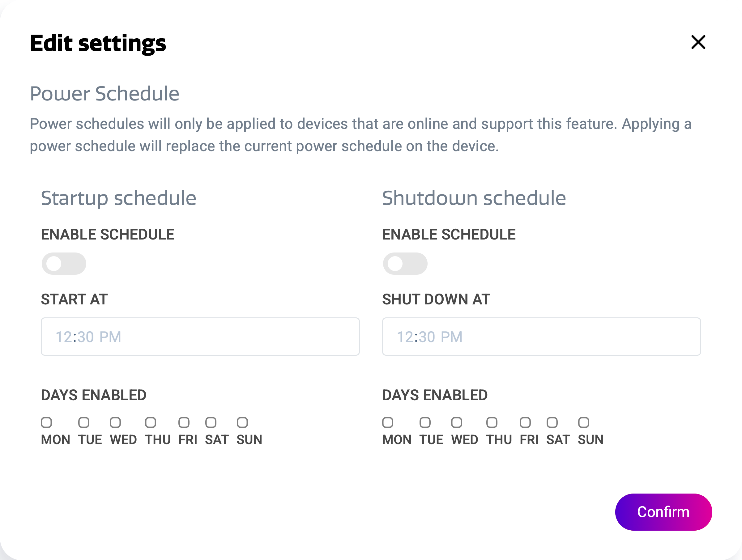Check SAT under Shutdown schedule days

pos(552,422)
